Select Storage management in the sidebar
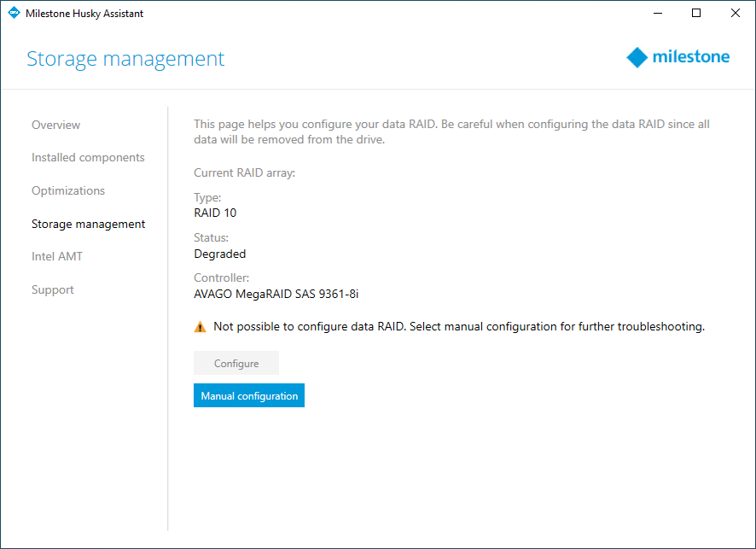 coord(88,224)
